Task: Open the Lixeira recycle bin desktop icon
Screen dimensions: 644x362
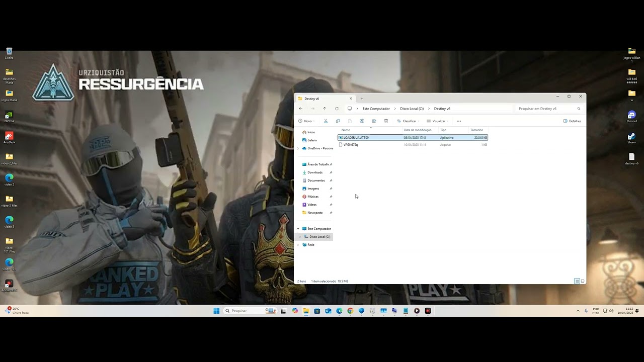Action: click(9, 53)
